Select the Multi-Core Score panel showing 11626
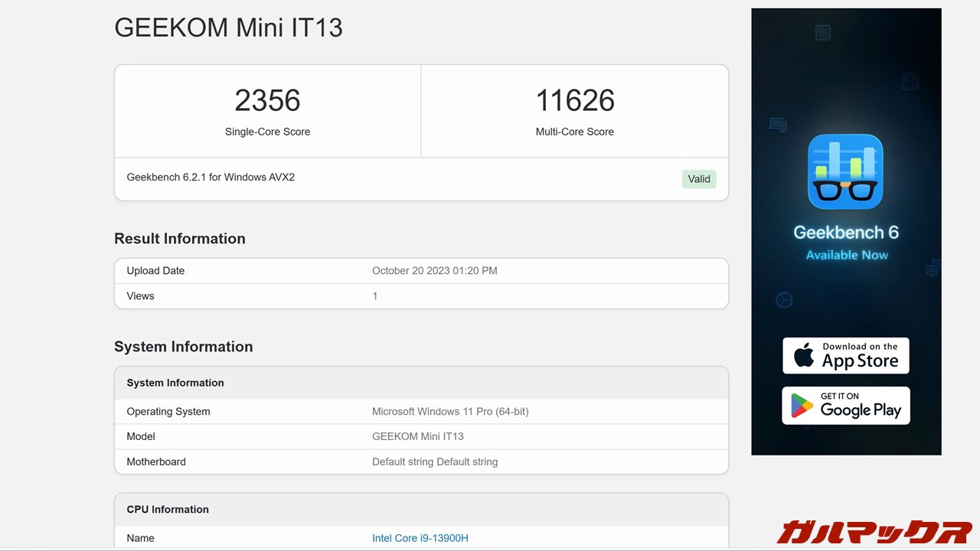 click(575, 110)
